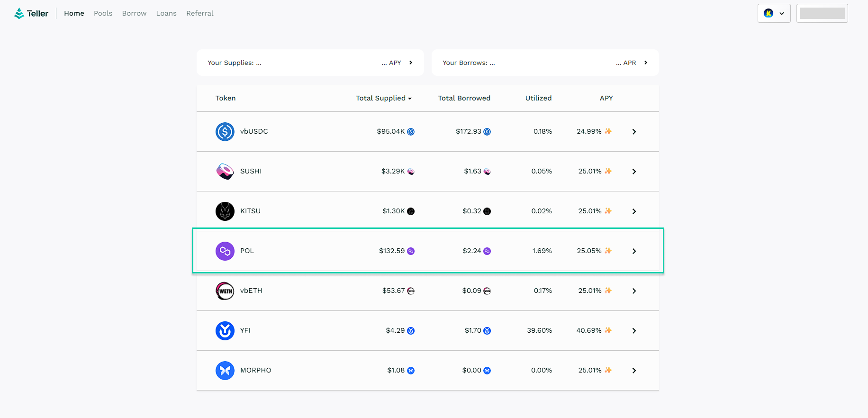Image resolution: width=868 pixels, height=418 pixels.
Task: Click the 39.60% utilized value
Action: tap(540, 330)
